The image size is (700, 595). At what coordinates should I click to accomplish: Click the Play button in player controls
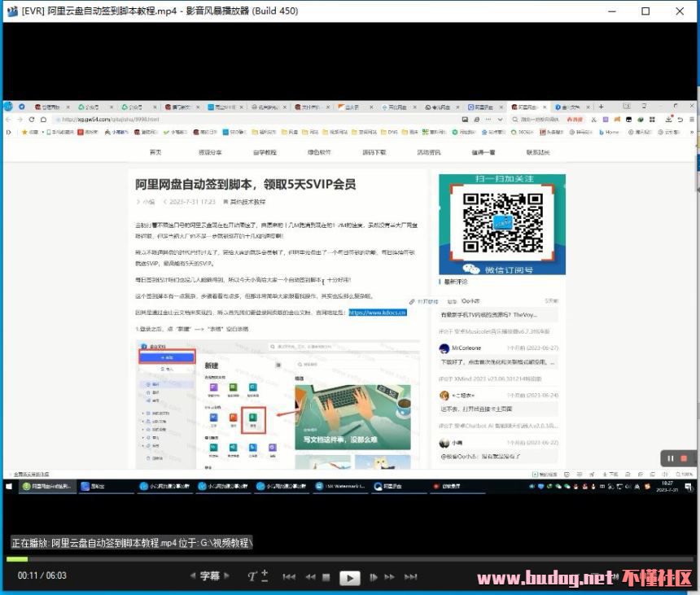[349, 578]
